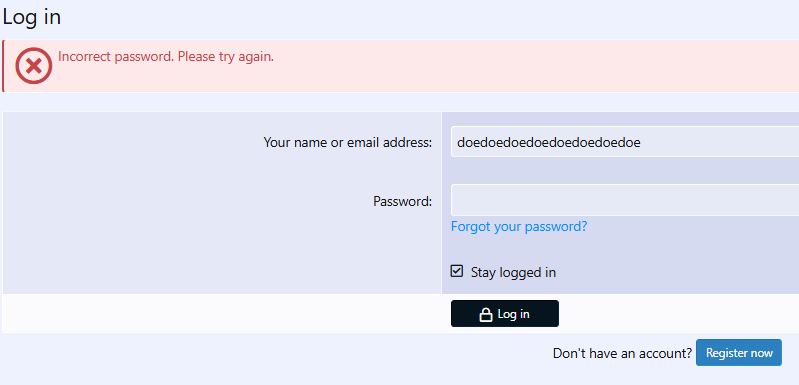
Task: Click the blue Register now button
Action: pos(738,352)
